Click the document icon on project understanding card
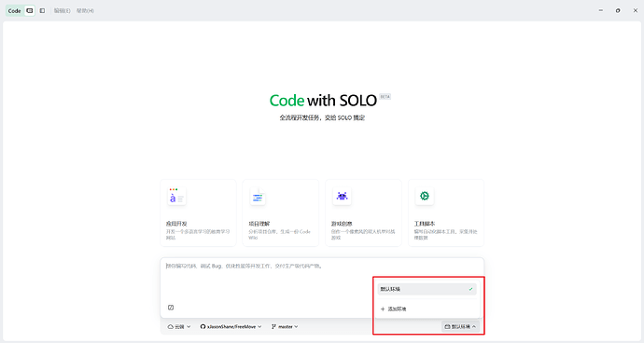The image size is (644, 343). click(x=258, y=197)
